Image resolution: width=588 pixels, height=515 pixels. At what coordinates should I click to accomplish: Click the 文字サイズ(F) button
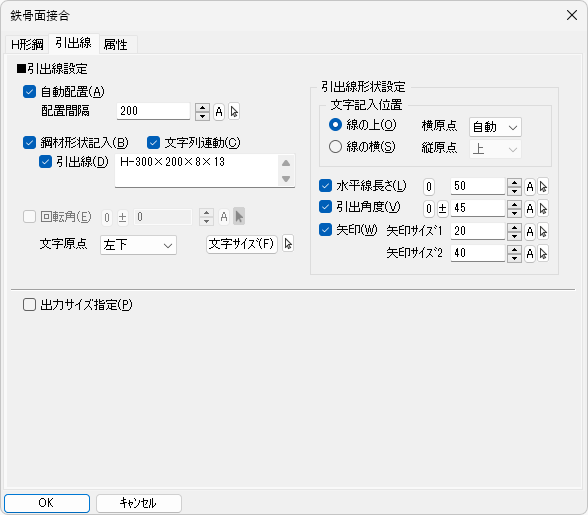[242, 244]
